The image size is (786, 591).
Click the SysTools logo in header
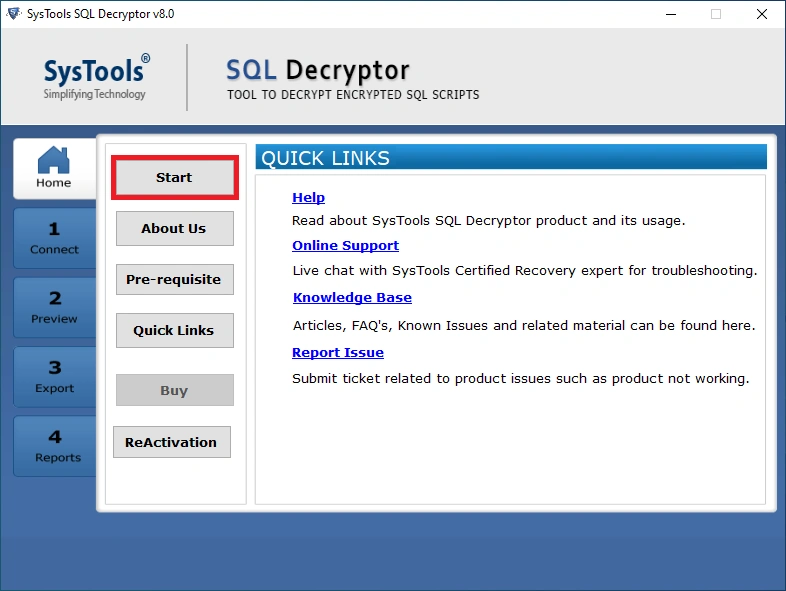click(96, 77)
